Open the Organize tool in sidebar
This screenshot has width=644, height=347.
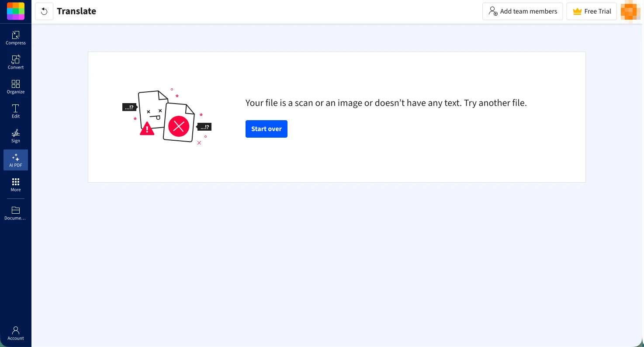(16, 87)
